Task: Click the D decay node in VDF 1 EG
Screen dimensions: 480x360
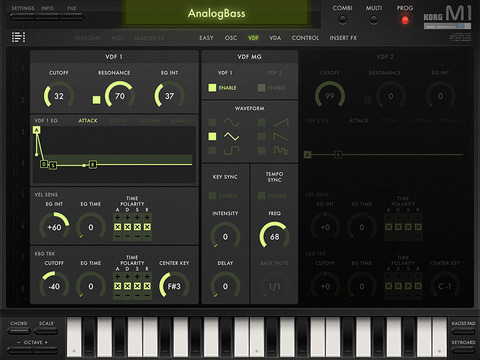Action: 44,164
